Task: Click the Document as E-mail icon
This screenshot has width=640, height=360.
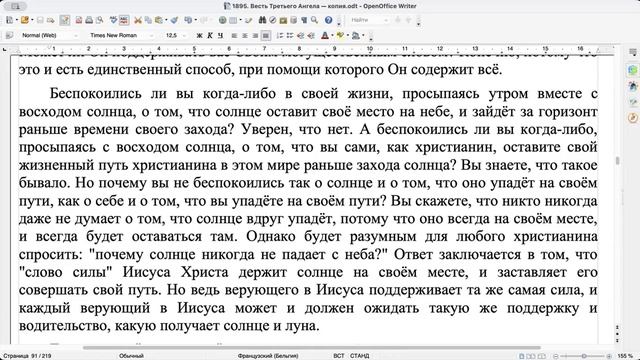Action: tap(51, 20)
